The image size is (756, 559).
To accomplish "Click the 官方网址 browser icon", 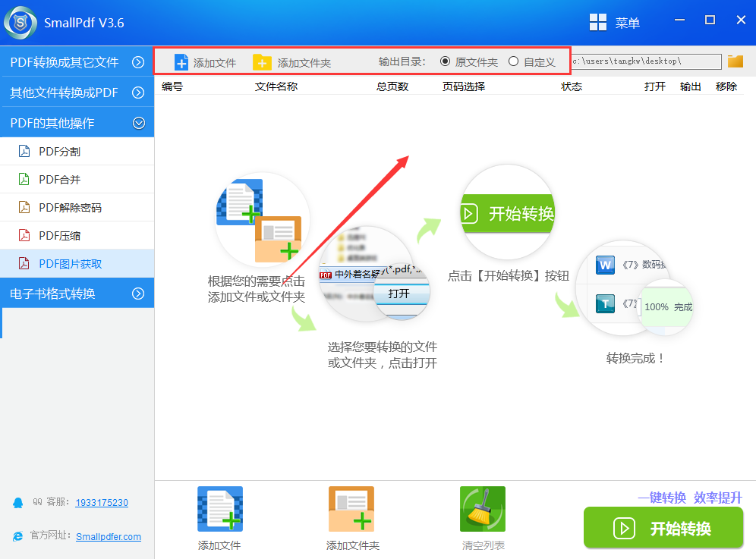I will (x=18, y=536).
